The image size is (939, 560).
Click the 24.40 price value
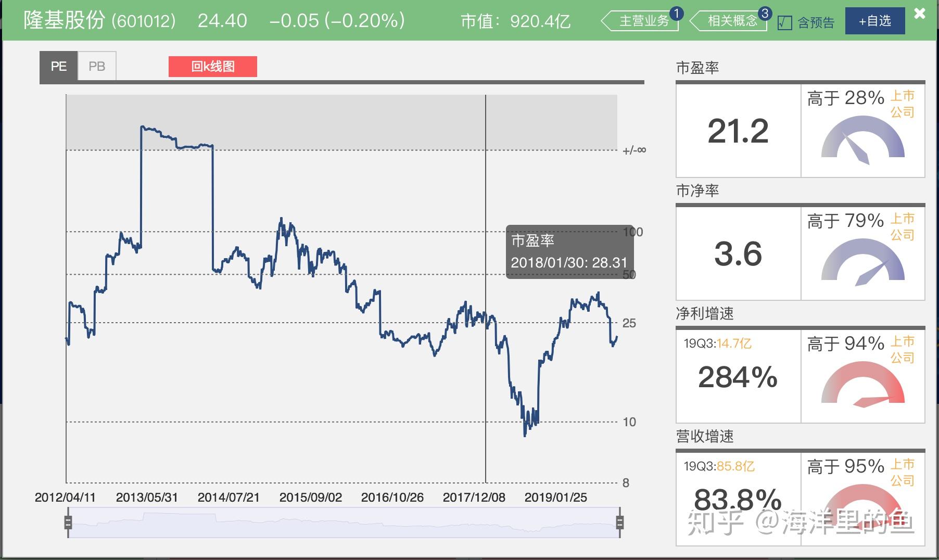[x=222, y=21]
